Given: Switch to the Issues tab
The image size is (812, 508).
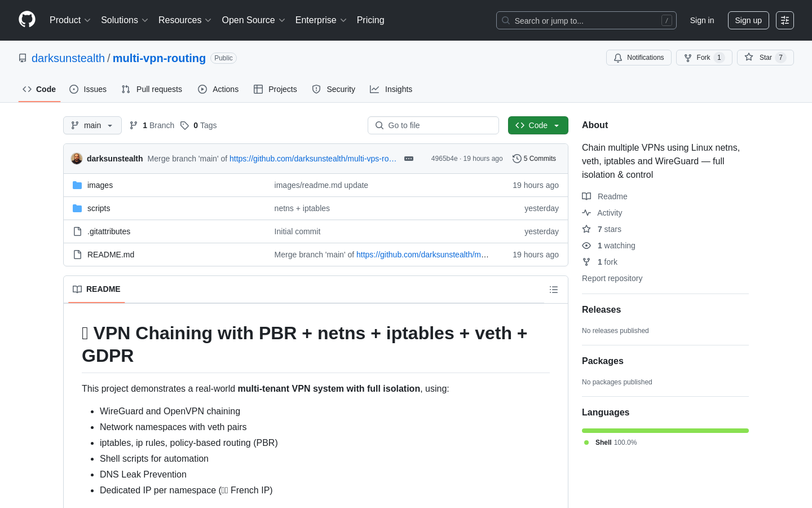Looking at the screenshot, I should click(x=88, y=89).
